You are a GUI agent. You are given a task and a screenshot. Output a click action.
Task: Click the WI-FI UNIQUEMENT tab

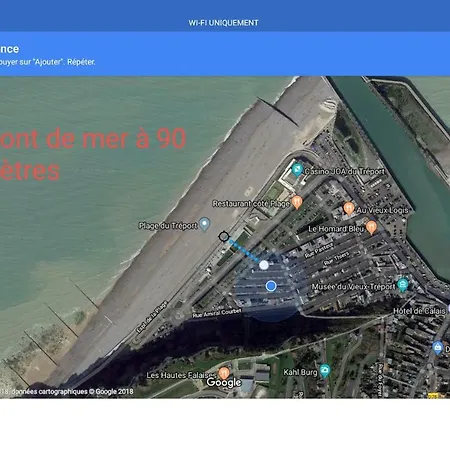click(x=223, y=23)
